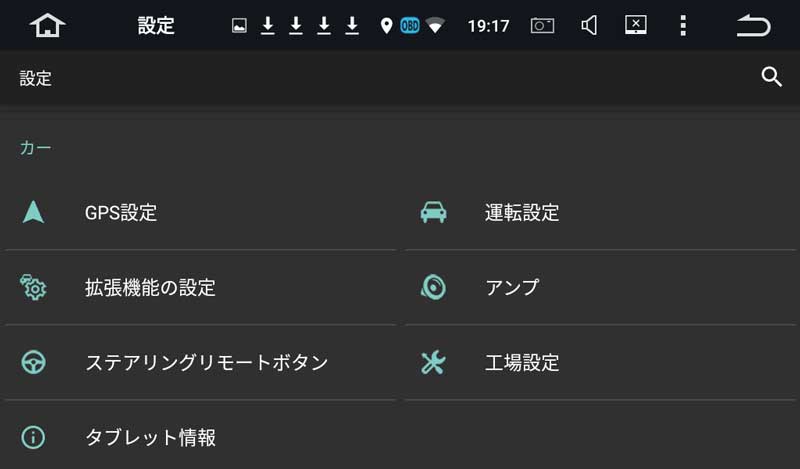Open 工場設定 factory settings
The height and width of the screenshot is (469, 800).
point(601,362)
